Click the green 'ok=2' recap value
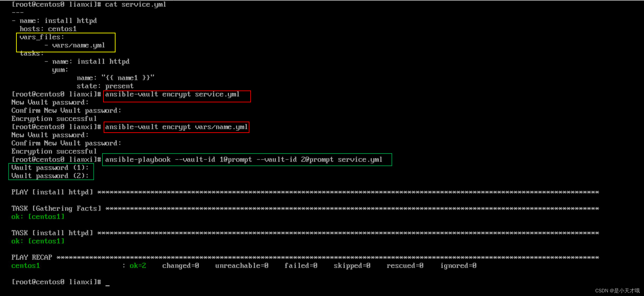The image size is (644, 296). tap(138, 266)
